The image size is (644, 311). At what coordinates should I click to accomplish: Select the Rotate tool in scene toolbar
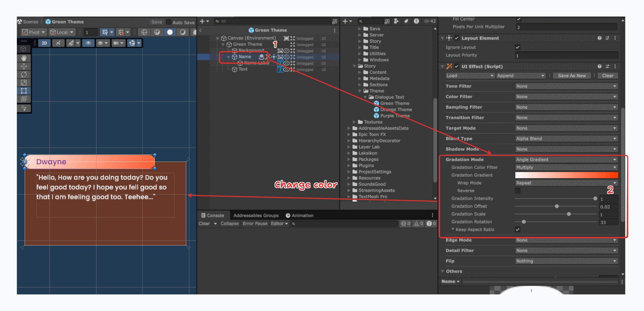24,75
